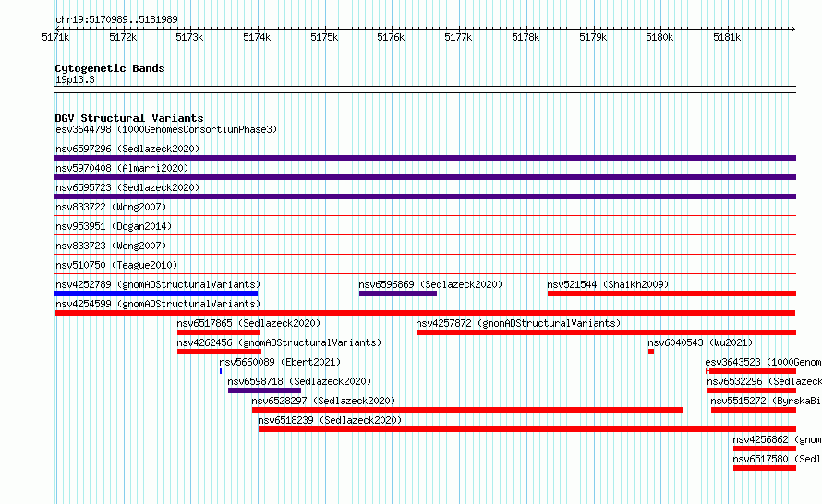Click the nsv6517580 variant label

pos(777,459)
